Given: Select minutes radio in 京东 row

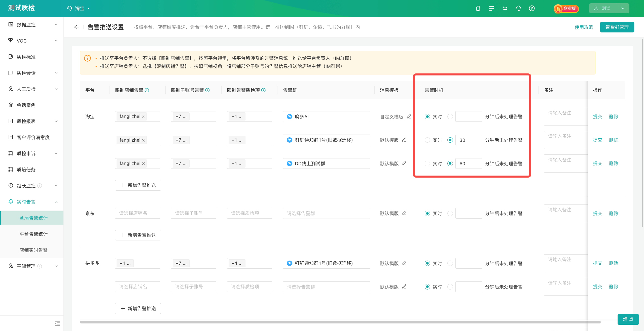Looking at the screenshot, I should [450, 213].
